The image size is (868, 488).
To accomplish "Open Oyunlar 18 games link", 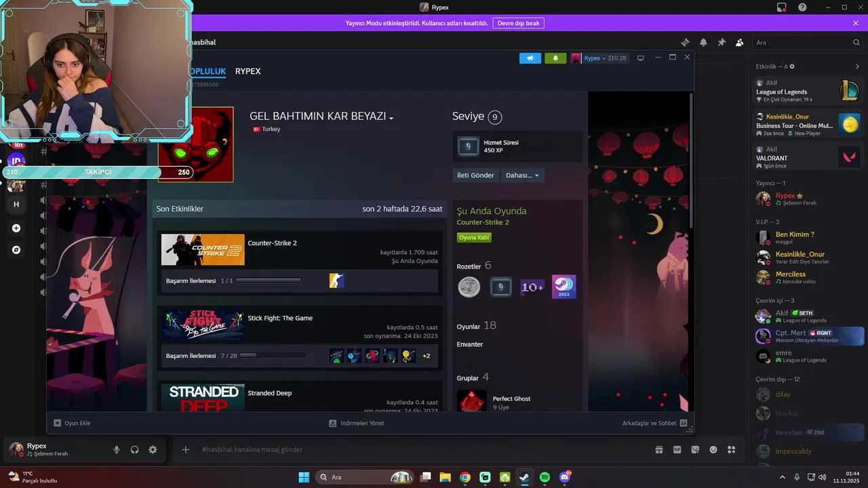I will tap(477, 326).
